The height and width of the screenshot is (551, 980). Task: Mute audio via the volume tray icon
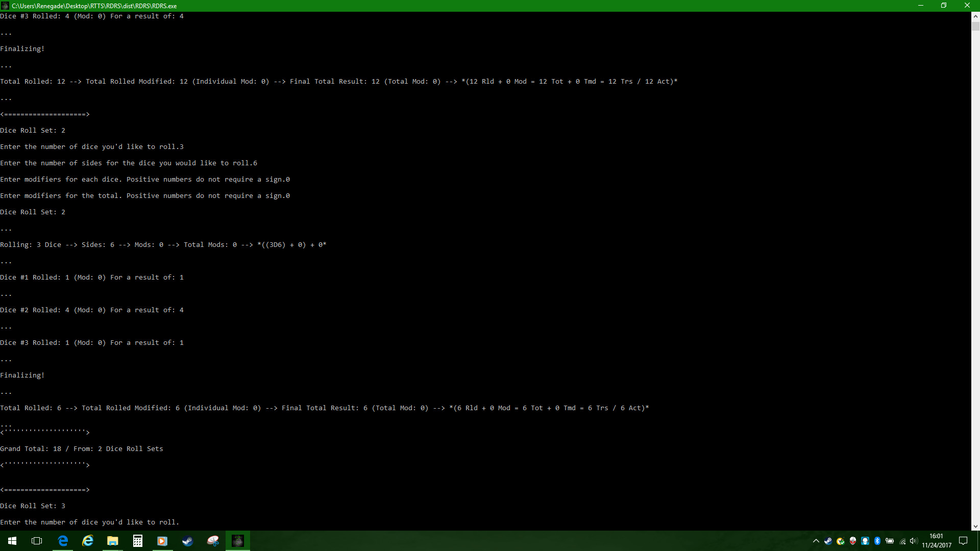(x=914, y=541)
